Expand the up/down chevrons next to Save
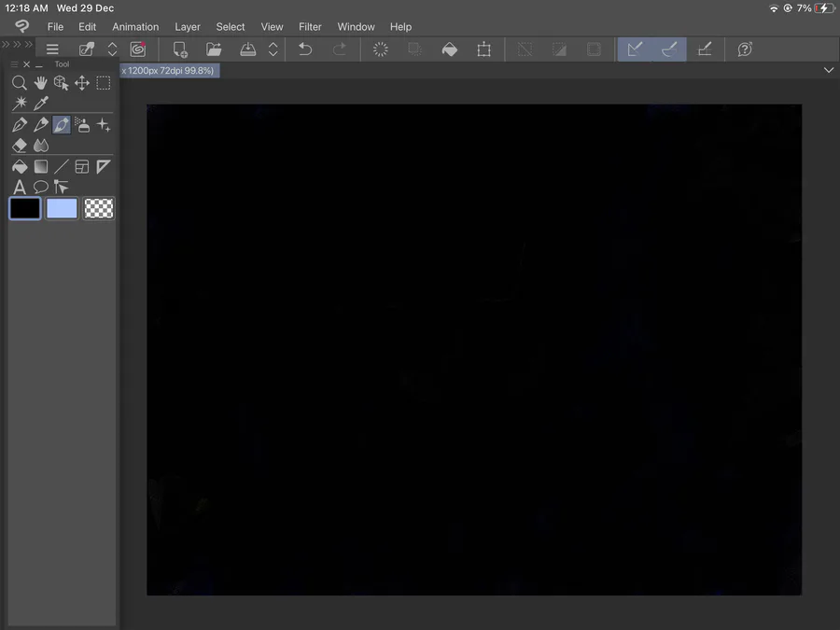840x630 pixels. [x=273, y=49]
